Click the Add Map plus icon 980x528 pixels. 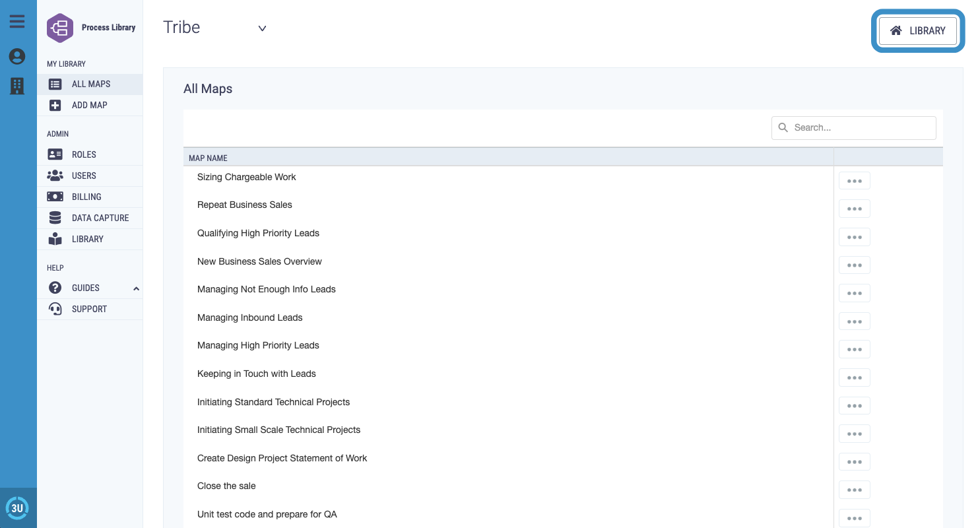[x=55, y=105]
